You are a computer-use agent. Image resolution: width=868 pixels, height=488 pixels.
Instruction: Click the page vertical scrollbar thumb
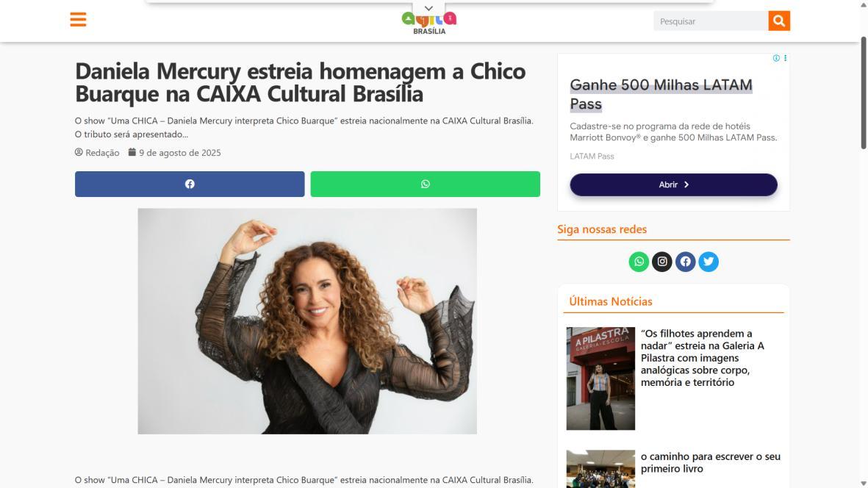click(x=863, y=93)
